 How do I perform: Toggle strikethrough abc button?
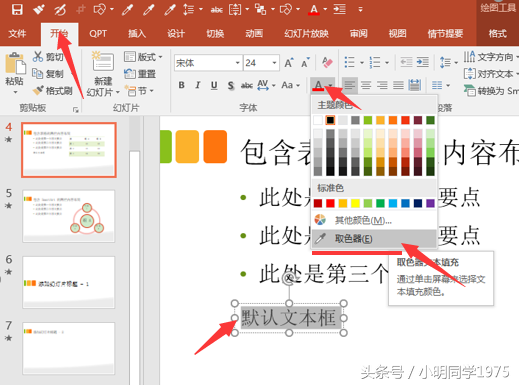click(x=247, y=86)
